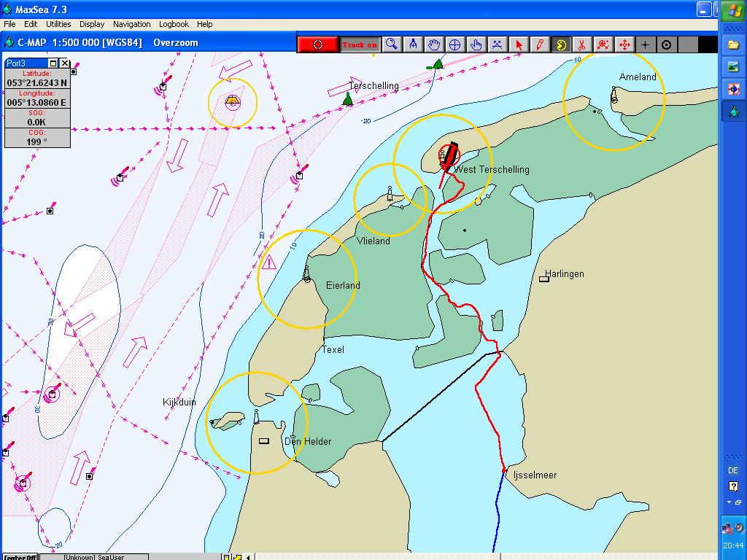Viewport: 747px width, 560px height.
Task: Open the Logbook menu
Action: (x=174, y=24)
